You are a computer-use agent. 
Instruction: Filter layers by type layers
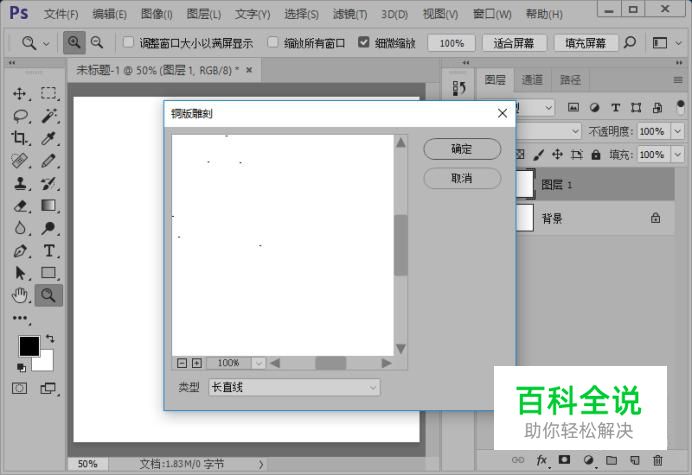click(616, 107)
